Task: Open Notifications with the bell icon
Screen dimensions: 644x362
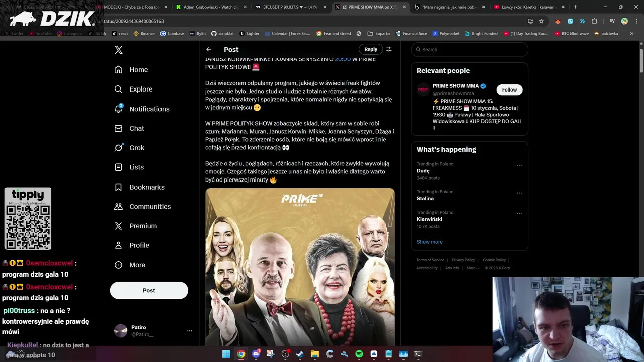Action: (142, 109)
